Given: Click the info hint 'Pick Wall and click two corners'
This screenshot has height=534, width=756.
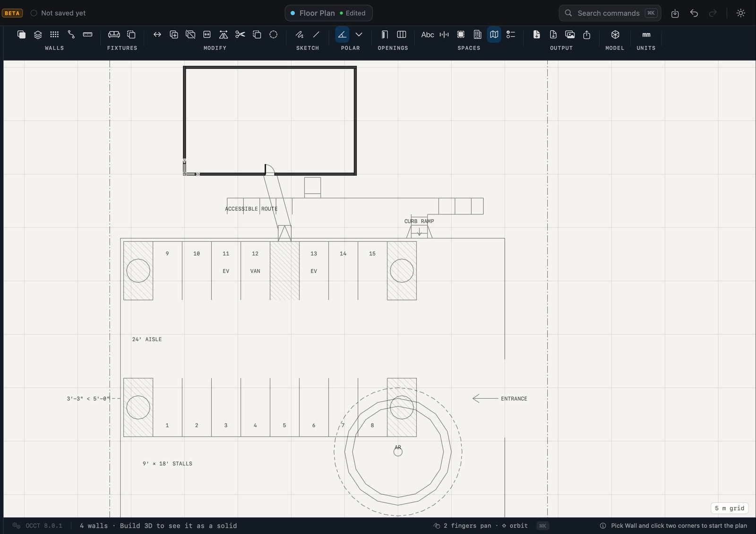Looking at the screenshot, I should coord(674,525).
